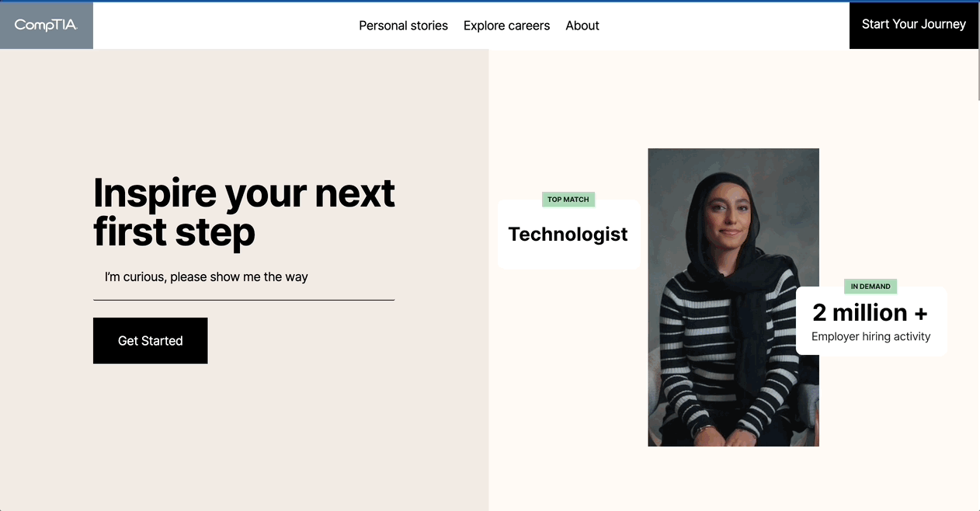Click the green TOP MATCH badge
The height and width of the screenshot is (511, 980).
pos(568,200)
